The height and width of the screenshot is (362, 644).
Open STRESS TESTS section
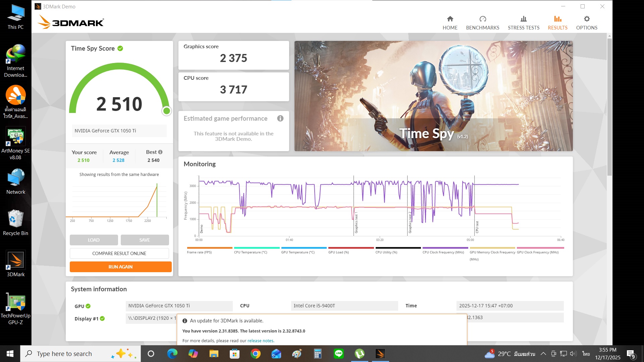(523, 22)
